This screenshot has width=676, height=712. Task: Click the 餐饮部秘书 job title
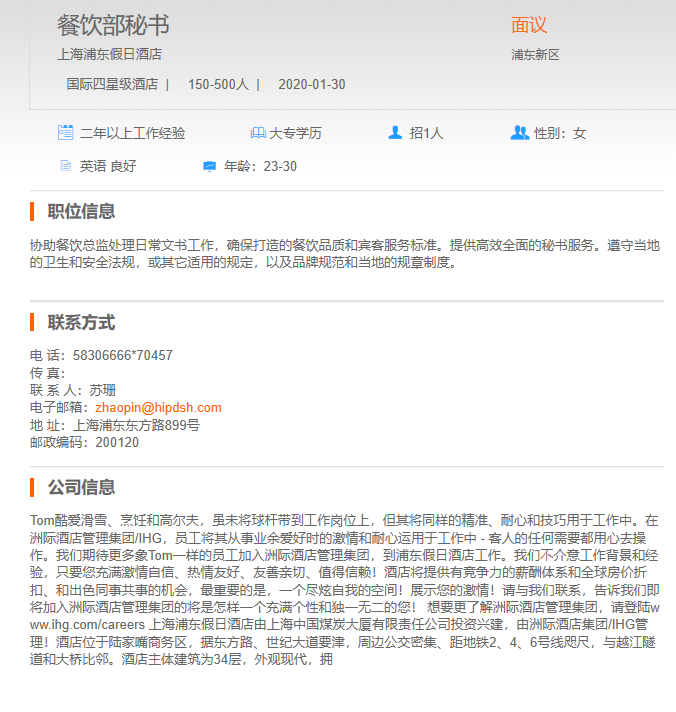112,25
